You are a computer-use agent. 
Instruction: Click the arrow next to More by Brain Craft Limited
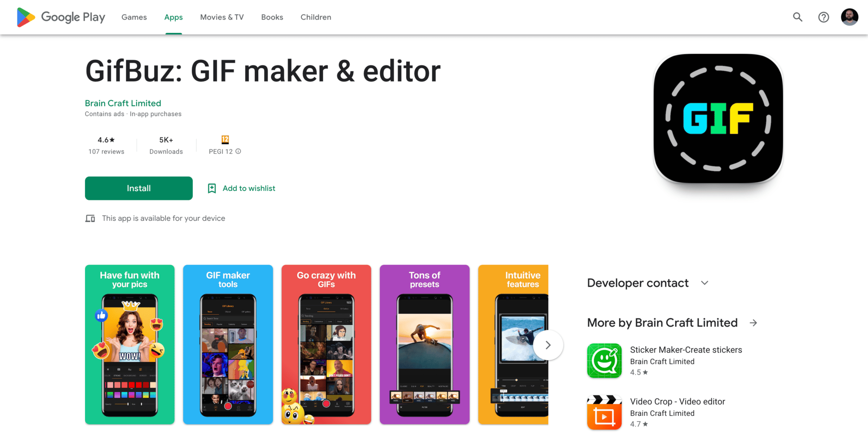click(753, 323)
